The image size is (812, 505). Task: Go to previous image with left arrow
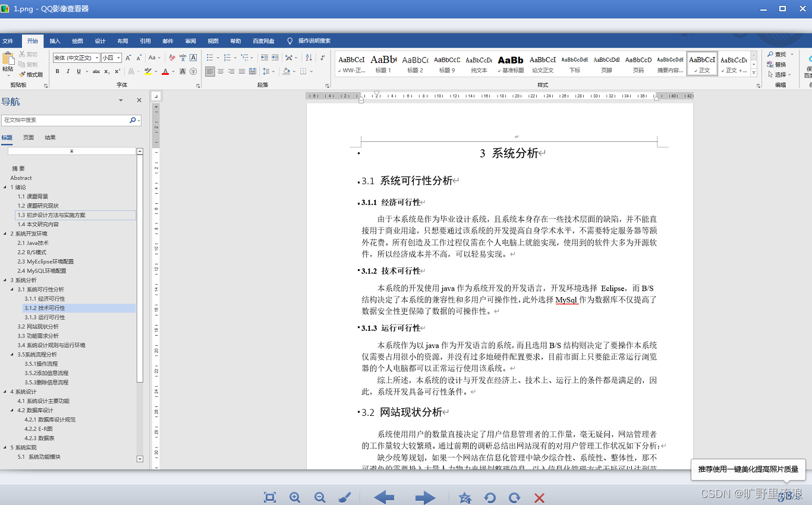384,498
